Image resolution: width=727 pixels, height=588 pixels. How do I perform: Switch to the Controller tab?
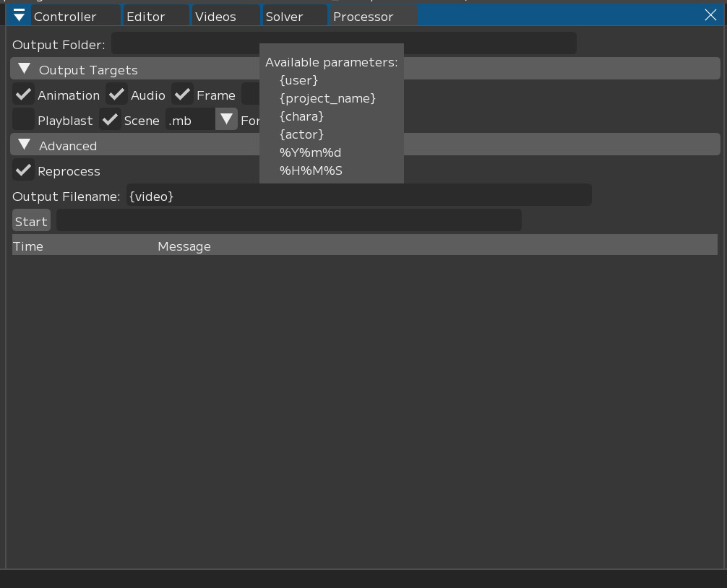[x=65, y=16]
